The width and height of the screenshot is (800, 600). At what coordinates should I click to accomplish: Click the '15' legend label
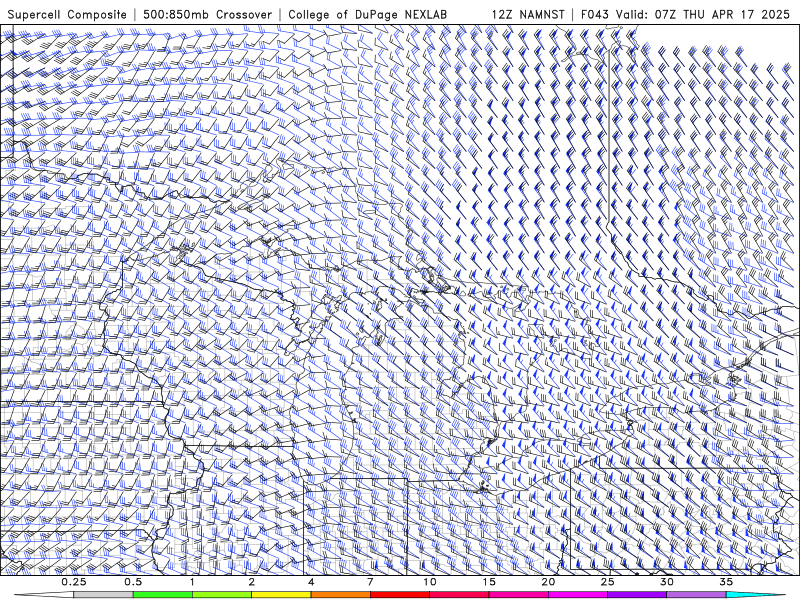click(x=489, y=582)
